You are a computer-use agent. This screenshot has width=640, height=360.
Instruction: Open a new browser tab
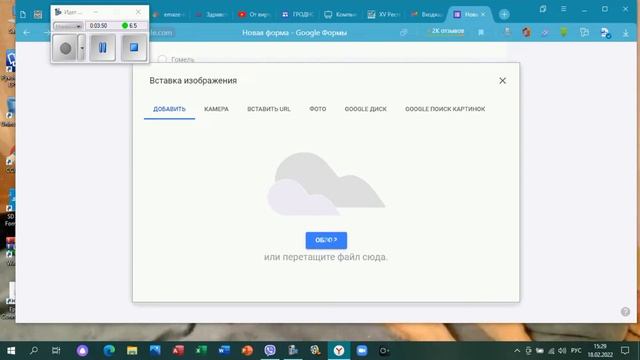[x=504, y=14]
